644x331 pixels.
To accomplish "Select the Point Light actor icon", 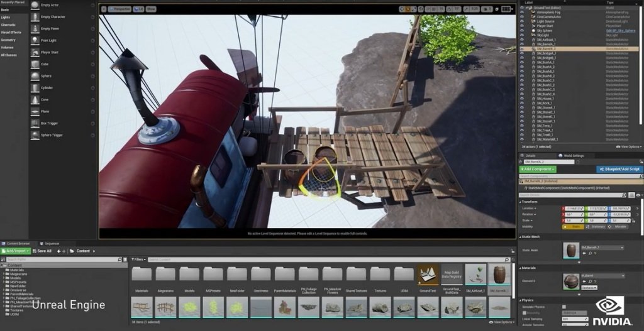I will point(34,40).
